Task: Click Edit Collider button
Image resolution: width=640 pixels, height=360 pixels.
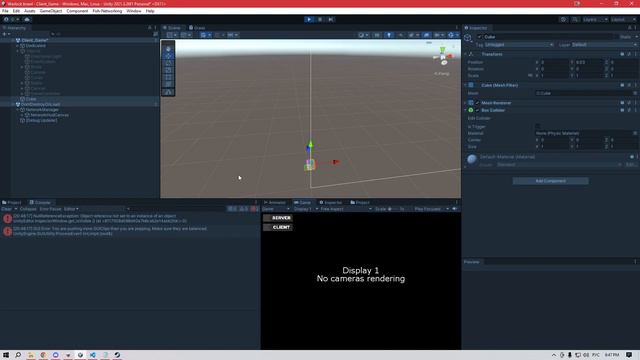Action: coord(479,118)
